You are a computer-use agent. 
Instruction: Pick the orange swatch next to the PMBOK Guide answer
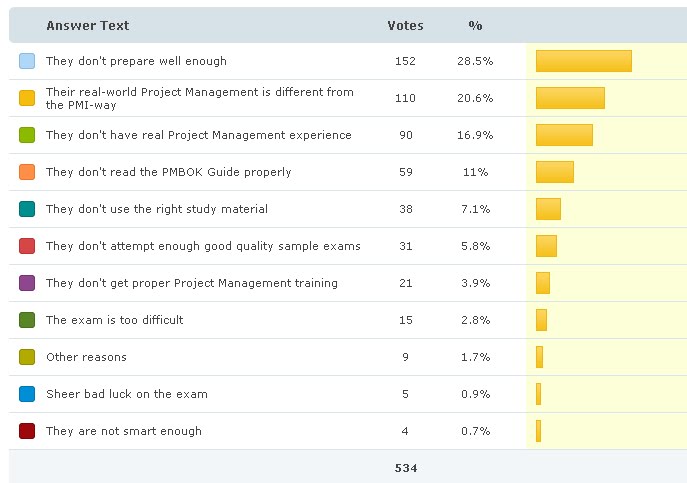[27, 172]
